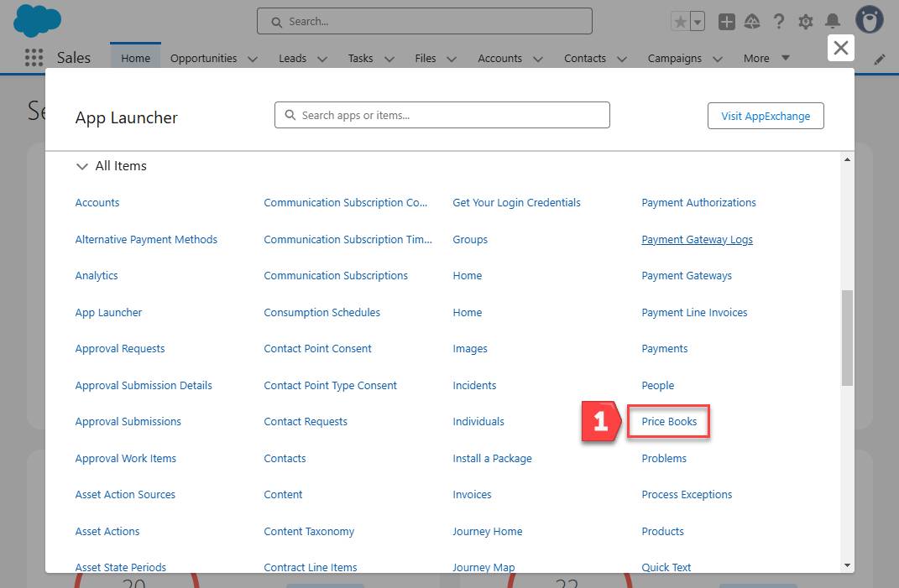Open the Approval Requests link
The height and width of the screenshot is (588, 899).
point(120,348)
